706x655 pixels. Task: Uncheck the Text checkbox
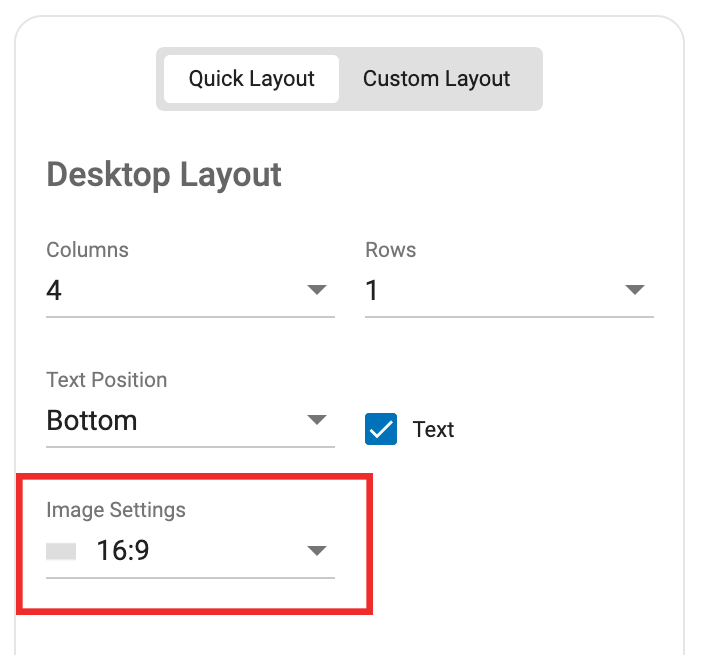coord(381,429)
